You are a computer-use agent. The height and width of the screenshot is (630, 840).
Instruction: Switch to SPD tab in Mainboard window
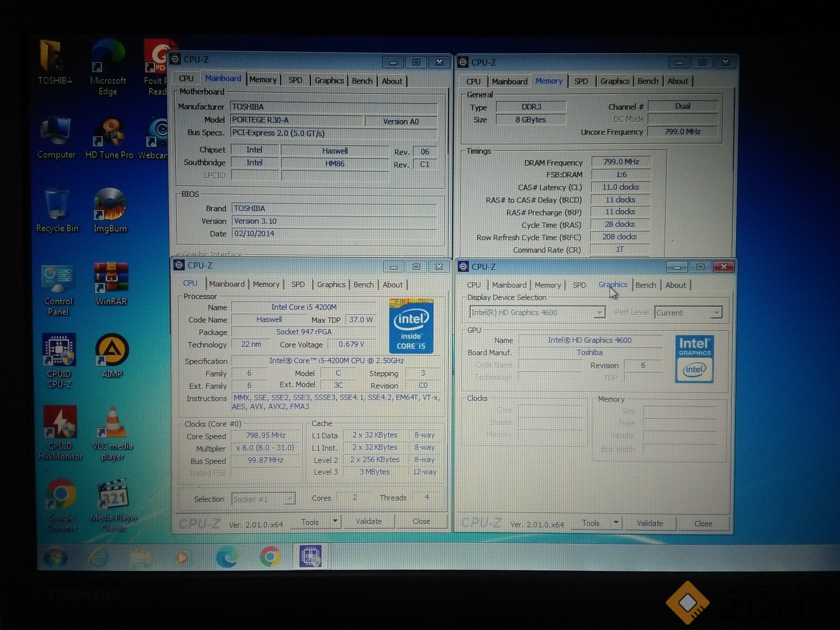click(x=296, y=80)
